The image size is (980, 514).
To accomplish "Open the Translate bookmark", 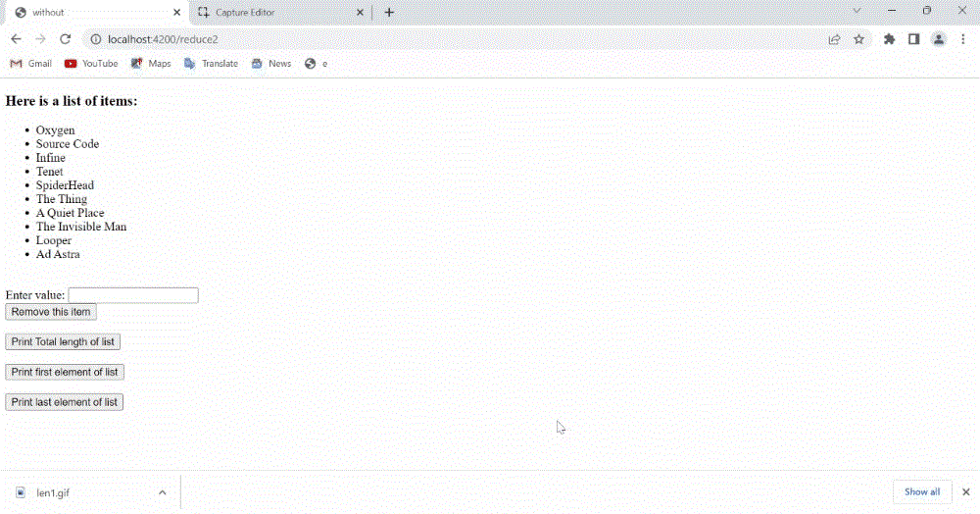I will pyautogui.click(x=211, y=63).
